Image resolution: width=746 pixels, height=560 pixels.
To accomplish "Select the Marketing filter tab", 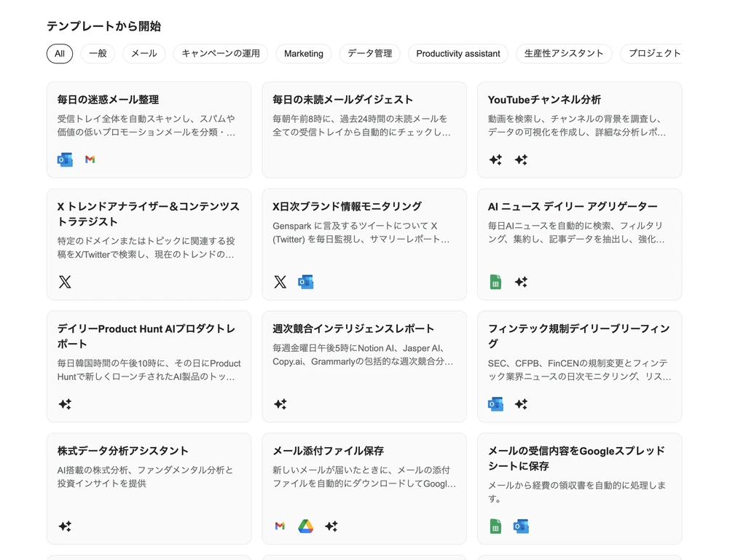I will point(303,53).
